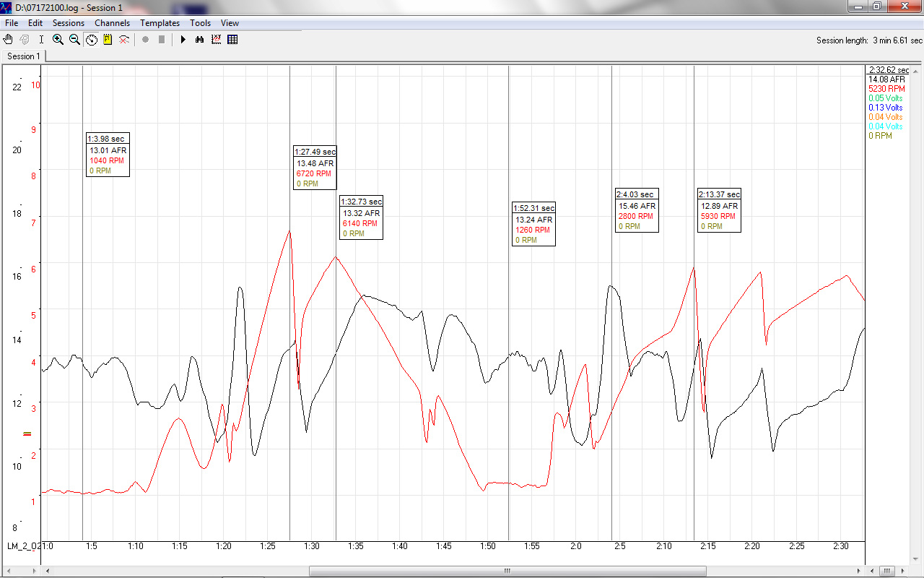The image size is (924, 578).
Task: Click the binoculars search icon
Action: (x=199, y=40)
